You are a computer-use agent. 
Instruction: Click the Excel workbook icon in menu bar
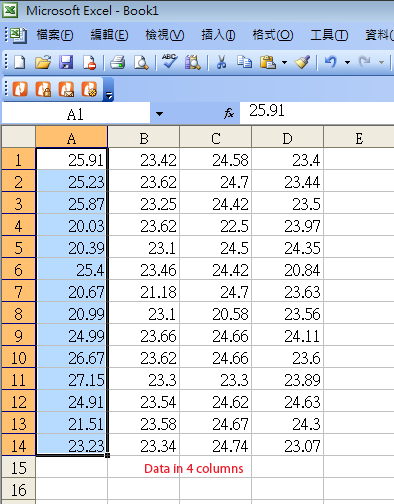[x=18, y=35]
